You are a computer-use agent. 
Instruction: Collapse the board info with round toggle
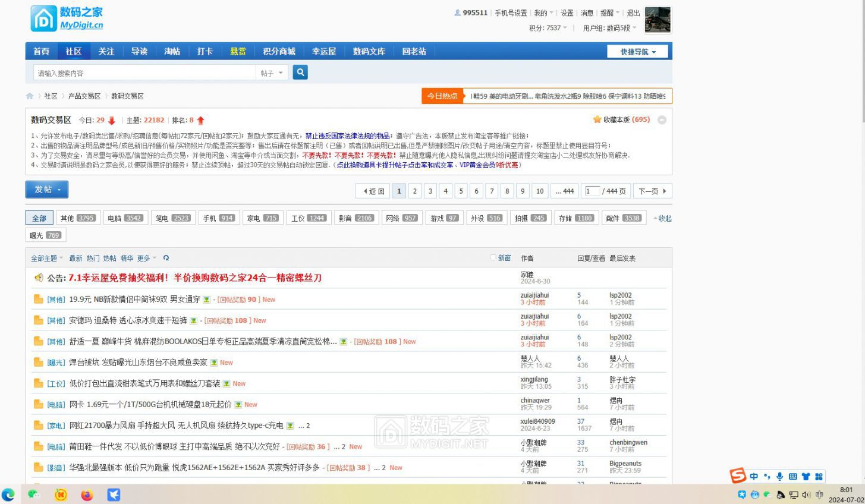point(662,120)
